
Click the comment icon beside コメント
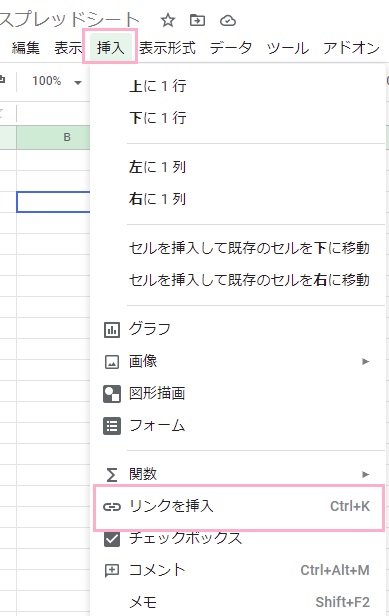(x=112, y=570)
